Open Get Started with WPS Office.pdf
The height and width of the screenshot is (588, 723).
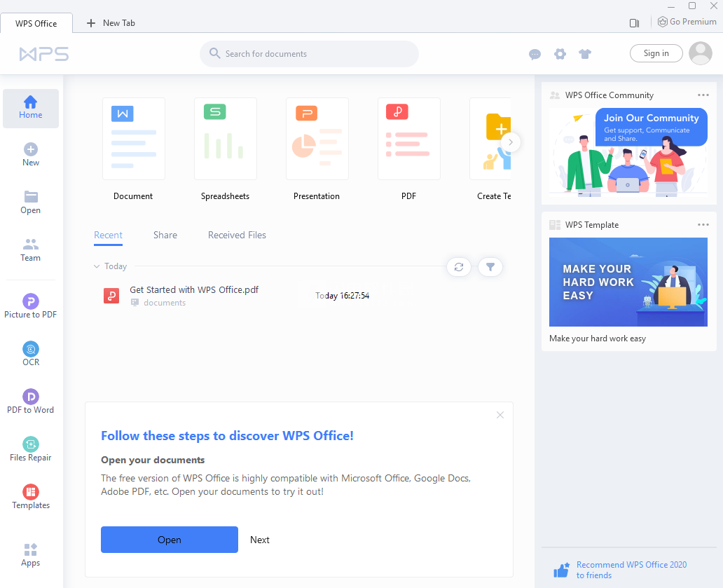pyautogui.click(x=193, y=289)
